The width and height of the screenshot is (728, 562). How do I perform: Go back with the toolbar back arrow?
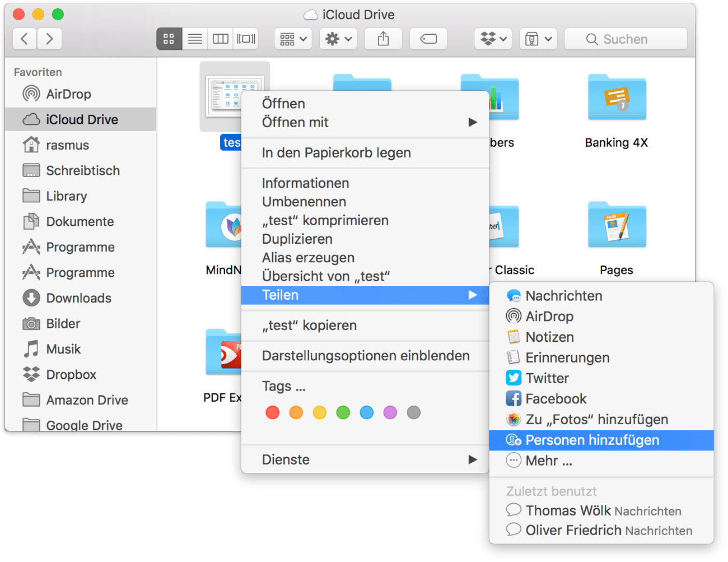click(x=24, y=39)
